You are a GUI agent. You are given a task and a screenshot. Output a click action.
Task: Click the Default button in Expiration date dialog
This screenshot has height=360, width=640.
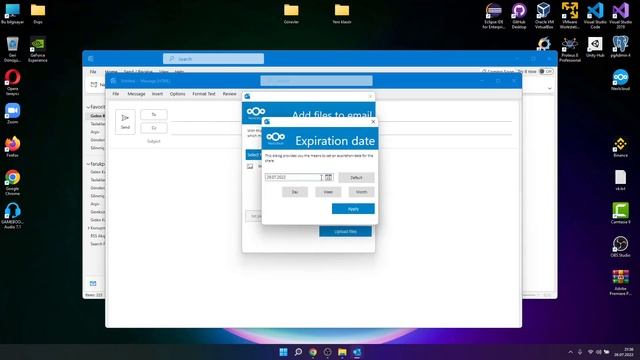(x=356, y=178)
